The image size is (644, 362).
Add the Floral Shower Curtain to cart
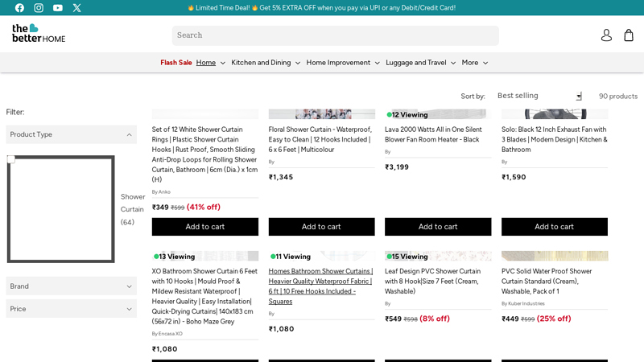tap(321, 227)
